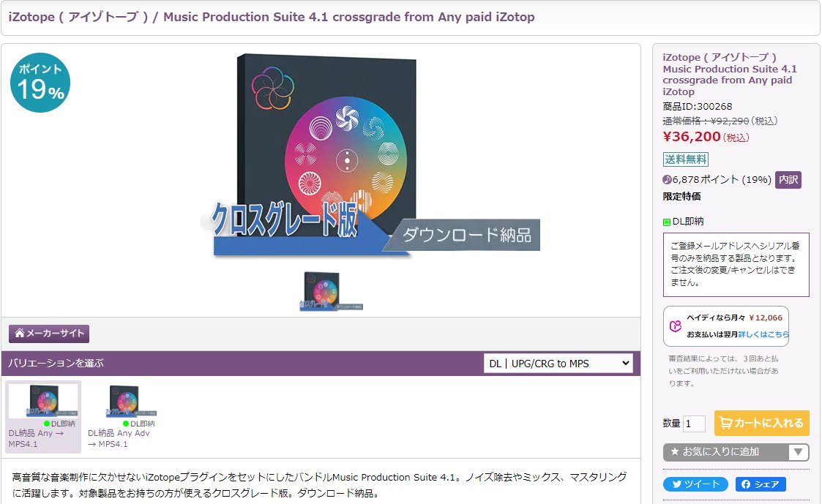
Task: Click the small product thumbnail below main image
Action: [x=331, y=291]
